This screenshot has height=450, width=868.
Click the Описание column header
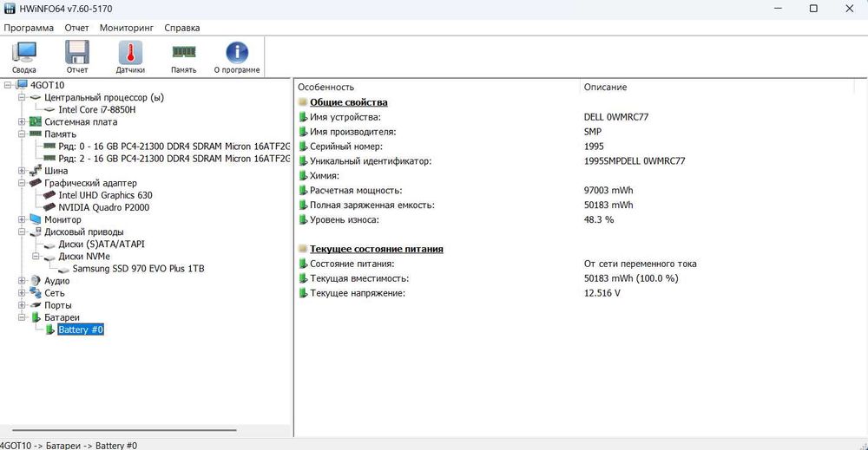(605, 87)
